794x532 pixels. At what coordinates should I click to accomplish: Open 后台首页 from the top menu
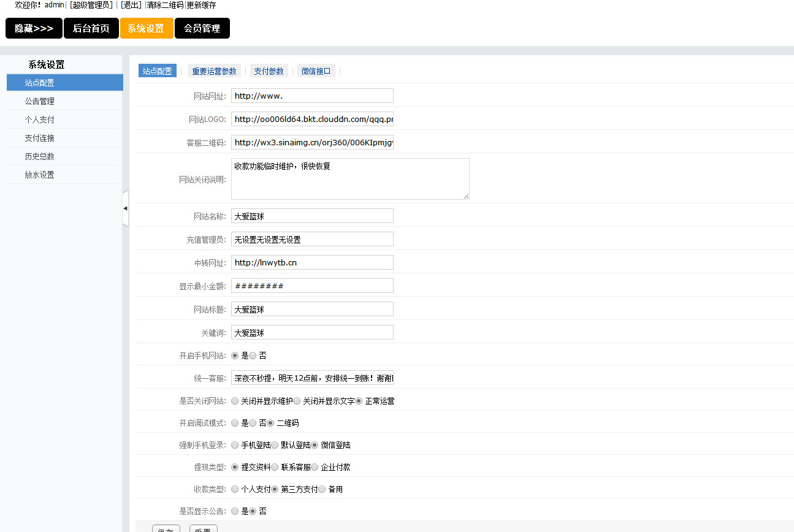coord(91,28)
